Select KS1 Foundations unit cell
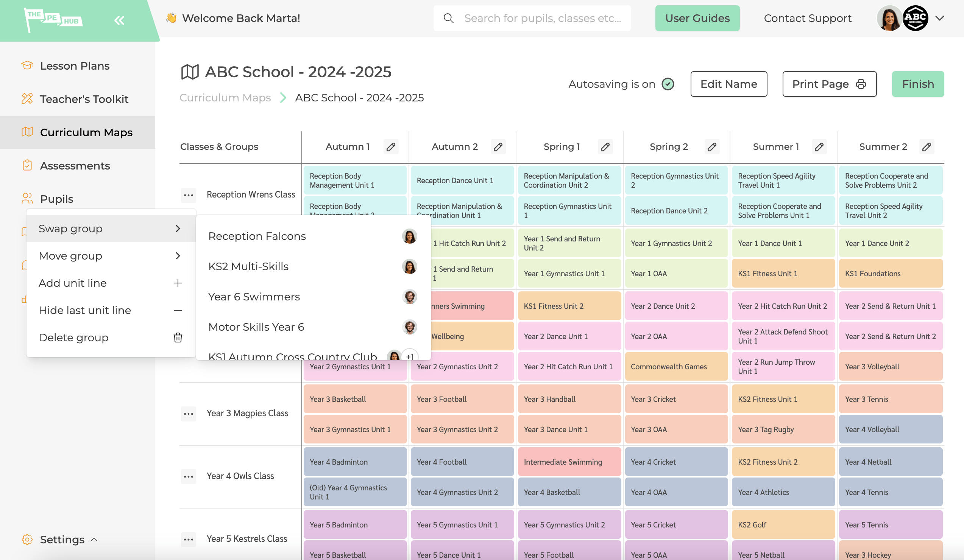This screenshot has width=964, height=560. (890, 273)
